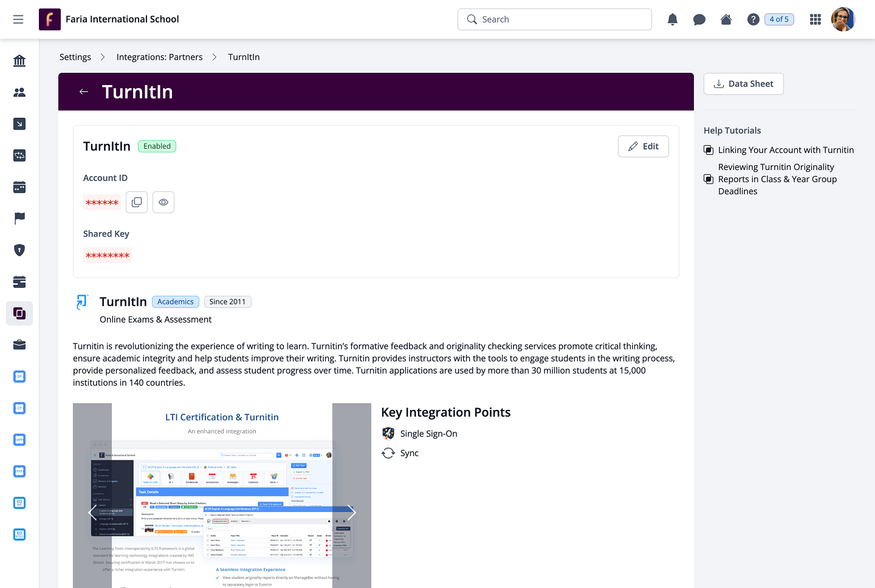Click the notifications bell icon
Image resolution: width=875 pixels, height=588 pixels.
pos(672,19)
